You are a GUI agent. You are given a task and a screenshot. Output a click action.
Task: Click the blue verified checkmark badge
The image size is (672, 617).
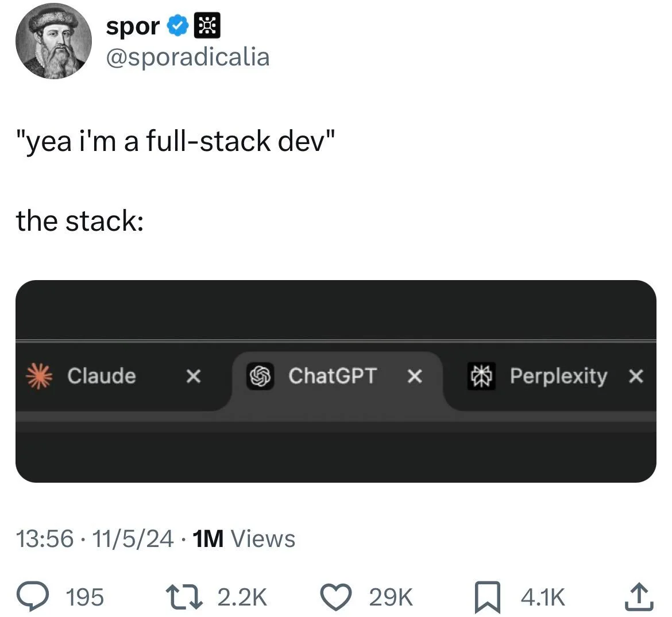(179, 25)
